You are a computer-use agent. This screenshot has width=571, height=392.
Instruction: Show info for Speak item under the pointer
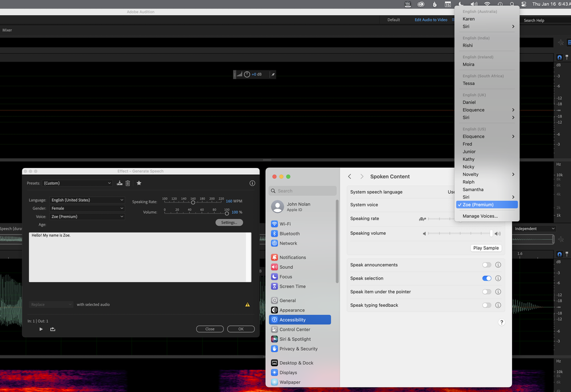click(x=498, y=291)
